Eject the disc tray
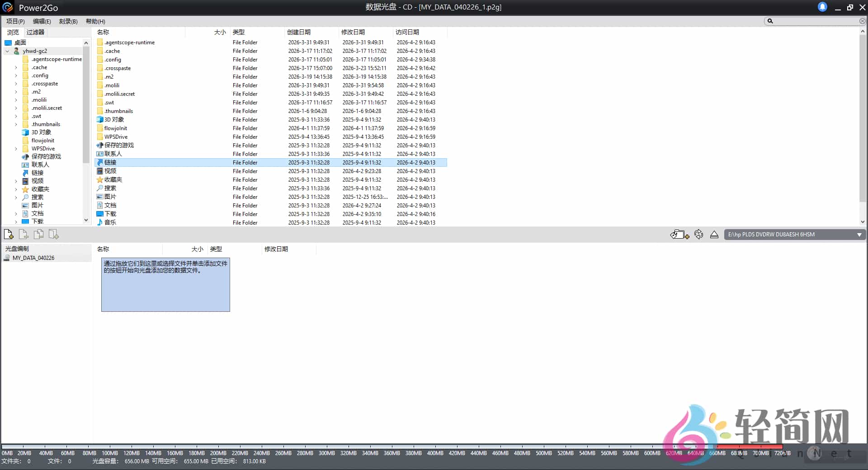The image size is (868, 470). pos(714,235)
